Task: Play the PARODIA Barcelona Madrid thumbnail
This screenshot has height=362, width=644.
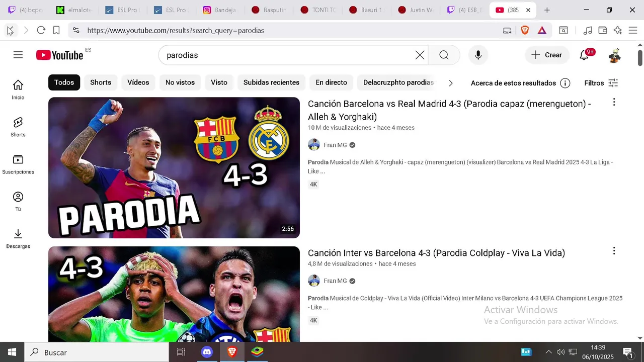Action: (174, 167)
